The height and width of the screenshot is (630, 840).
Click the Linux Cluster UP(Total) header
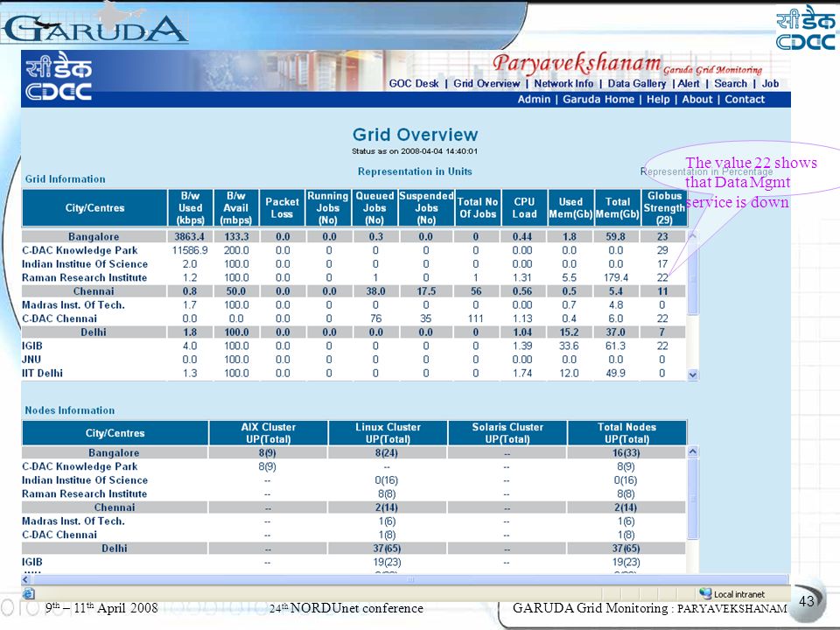click(x=388, y=433)
